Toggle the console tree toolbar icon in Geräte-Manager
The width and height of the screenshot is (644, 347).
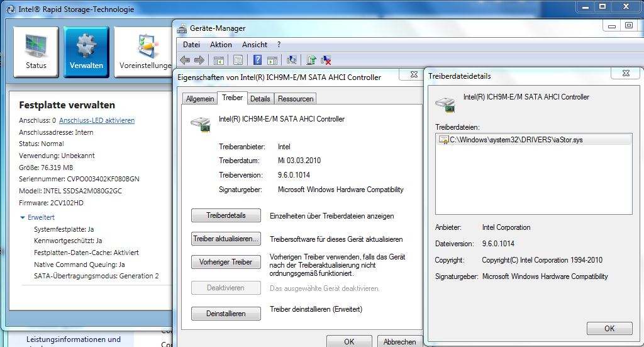coord(218,60)
